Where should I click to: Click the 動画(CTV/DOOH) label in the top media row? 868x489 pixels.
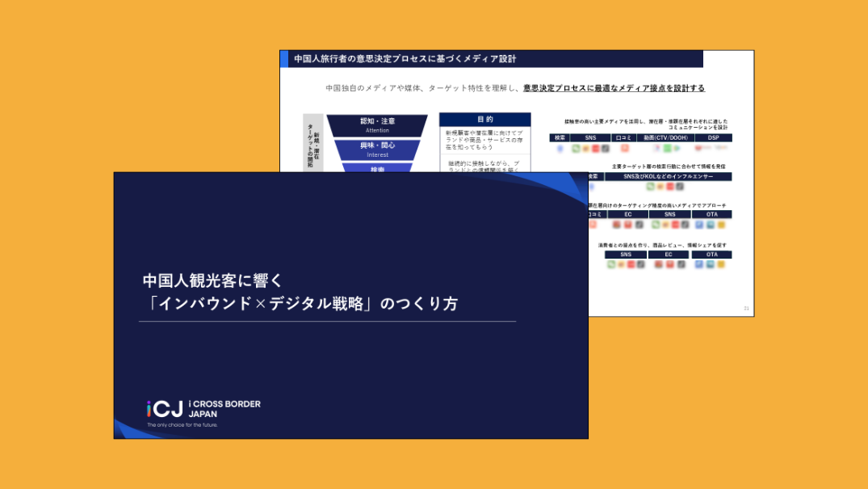click(x=665, y=138)
